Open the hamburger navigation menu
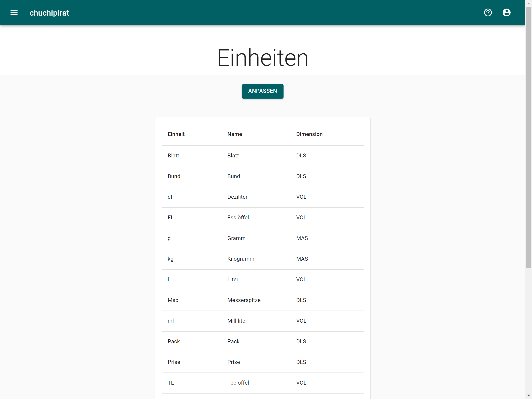Image resolution: width=532 pixels, height=399 pixels. click(x=14, y=12)
